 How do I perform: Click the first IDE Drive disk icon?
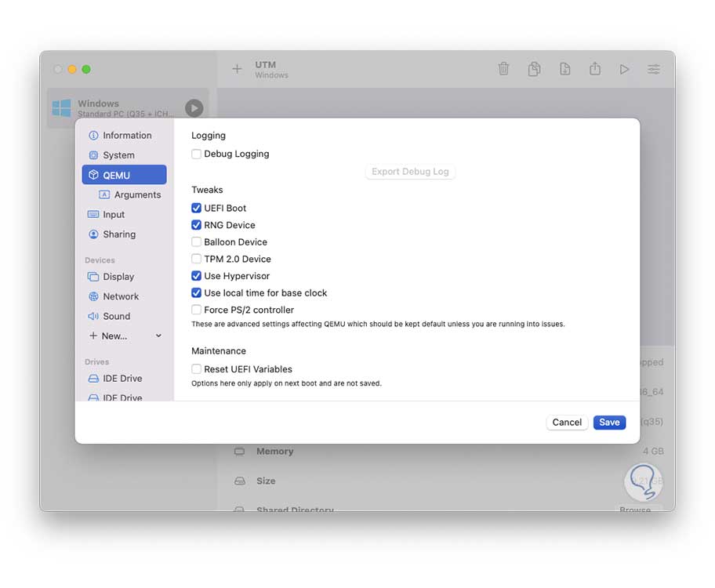point(93,379)
